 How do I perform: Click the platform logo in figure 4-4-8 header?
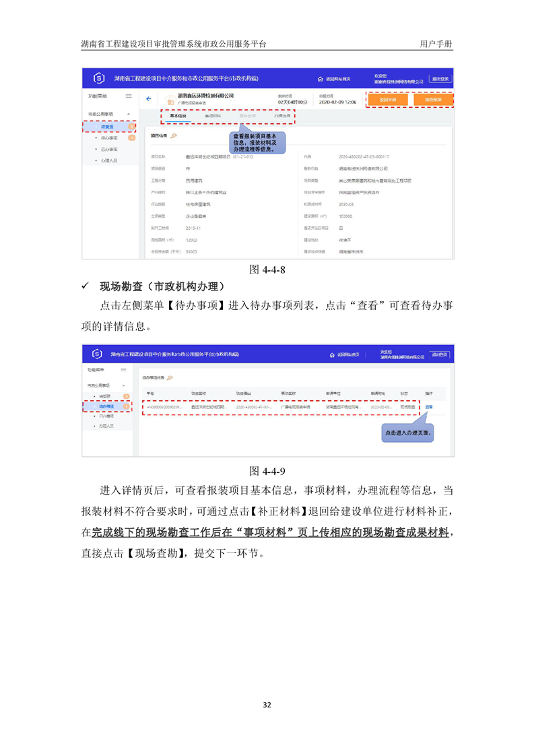click(x=99, y=78)
